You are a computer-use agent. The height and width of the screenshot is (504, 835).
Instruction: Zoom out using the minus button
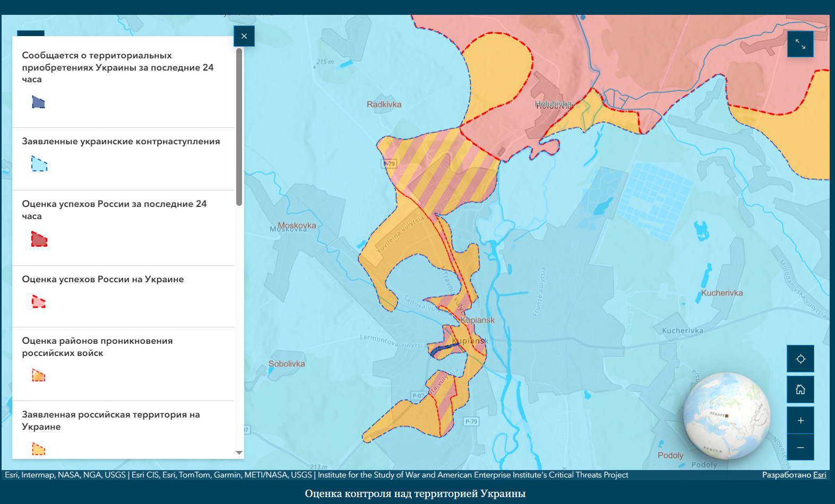(800, 447)
